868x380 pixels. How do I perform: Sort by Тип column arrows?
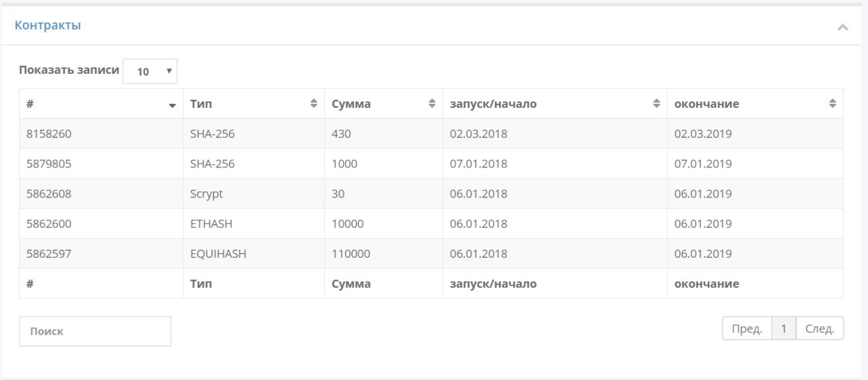tap(313, 104)
